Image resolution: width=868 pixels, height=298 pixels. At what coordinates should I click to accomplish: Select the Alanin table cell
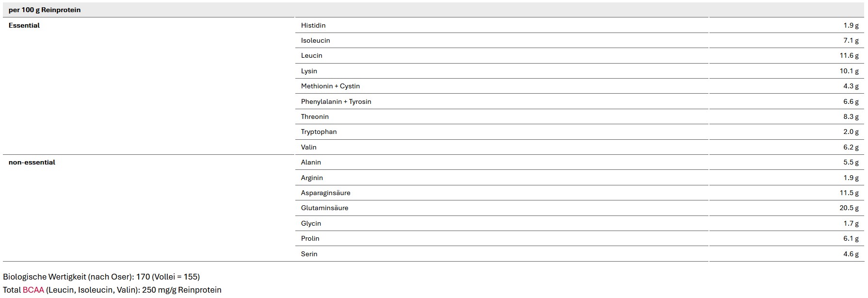point(311,162)
